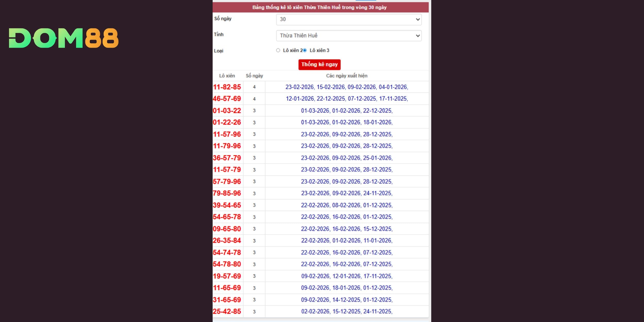Click the DOM88 logo
Screen dimensions: 644x322
[x=64, y=38]
